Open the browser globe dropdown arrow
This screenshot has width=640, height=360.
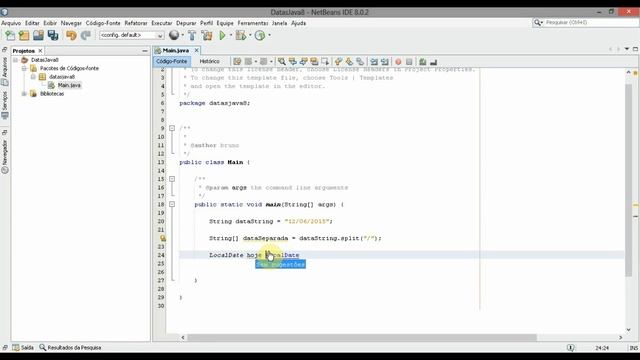pos(182,36)
